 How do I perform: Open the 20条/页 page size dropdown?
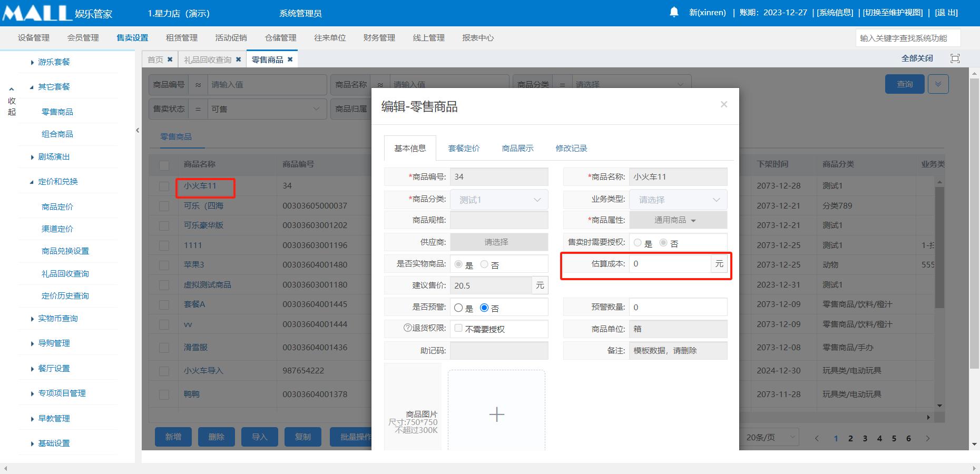pyautogui.click(x=770, y=437)
